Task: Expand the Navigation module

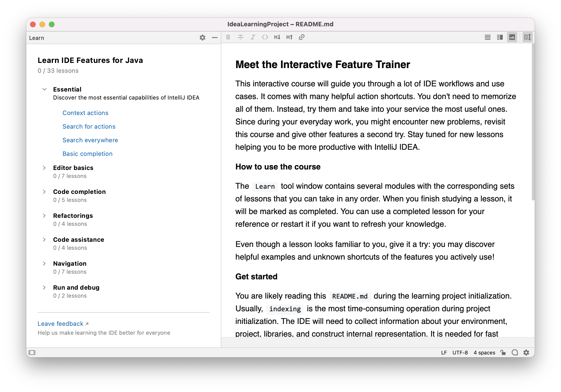Action: click(x=44, y=263)
